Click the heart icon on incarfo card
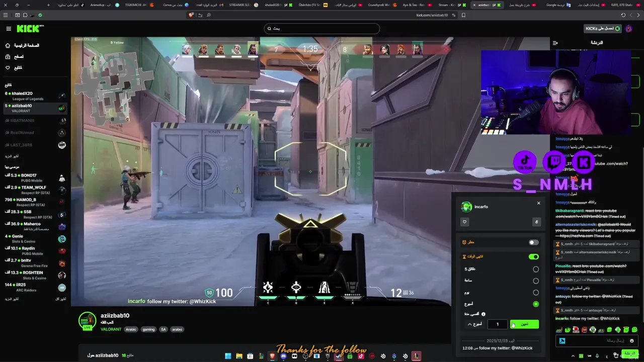The image size is (644, 362). pos(464,222)
